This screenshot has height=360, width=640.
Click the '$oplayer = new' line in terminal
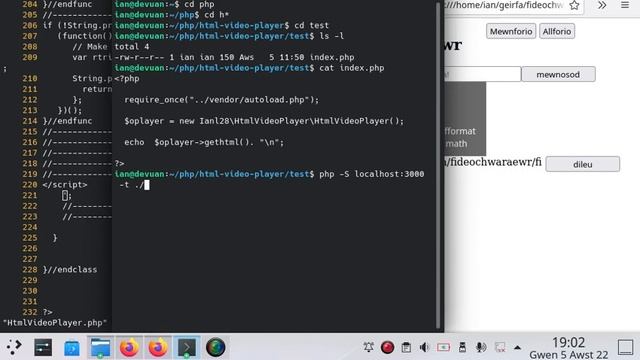pyautogui.click(x=264, y=121)
